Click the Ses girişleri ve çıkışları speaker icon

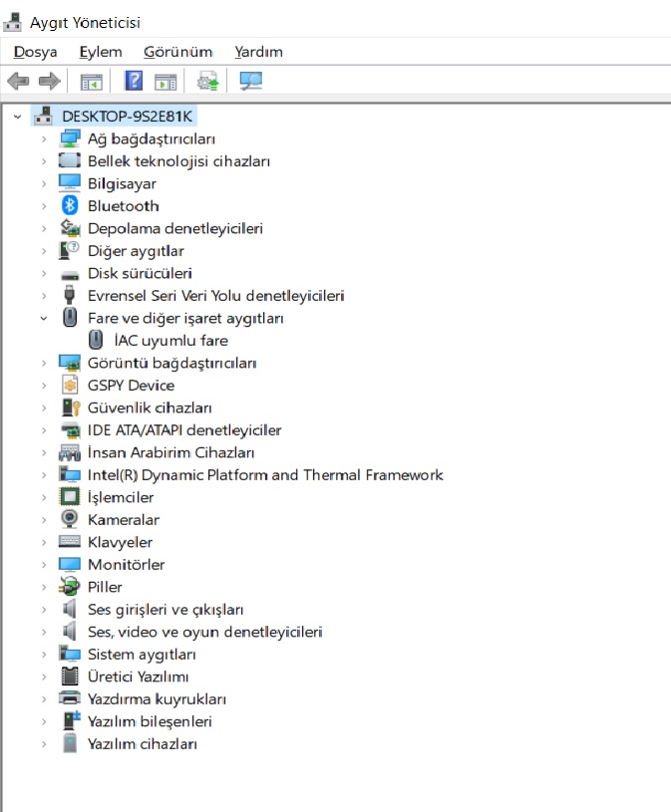coord(70,609)
